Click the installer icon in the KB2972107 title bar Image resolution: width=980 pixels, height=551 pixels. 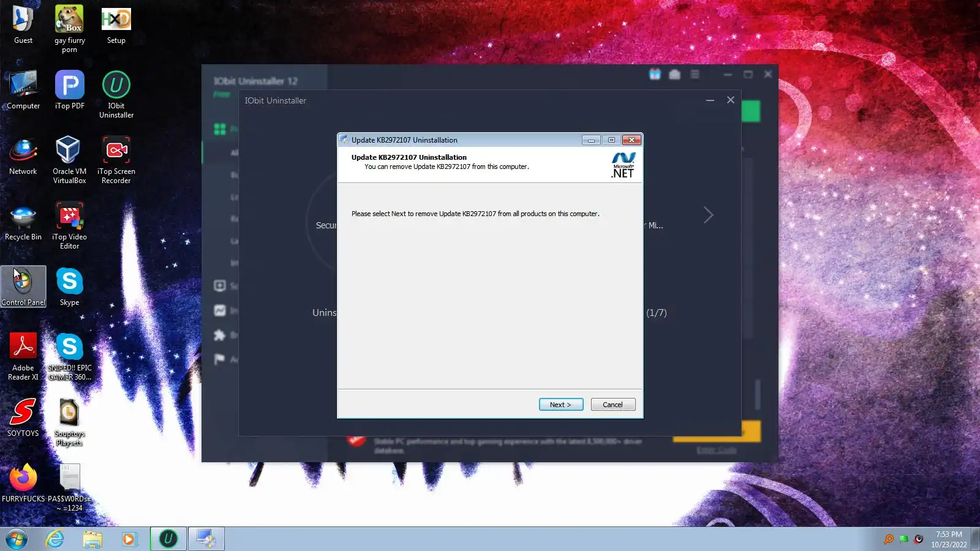(344, 140)
